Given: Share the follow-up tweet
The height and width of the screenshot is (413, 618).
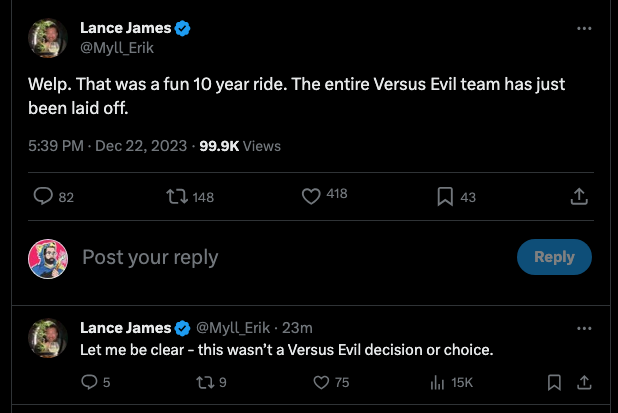Looking at the screenshot, I should click(x=584, y=382).
